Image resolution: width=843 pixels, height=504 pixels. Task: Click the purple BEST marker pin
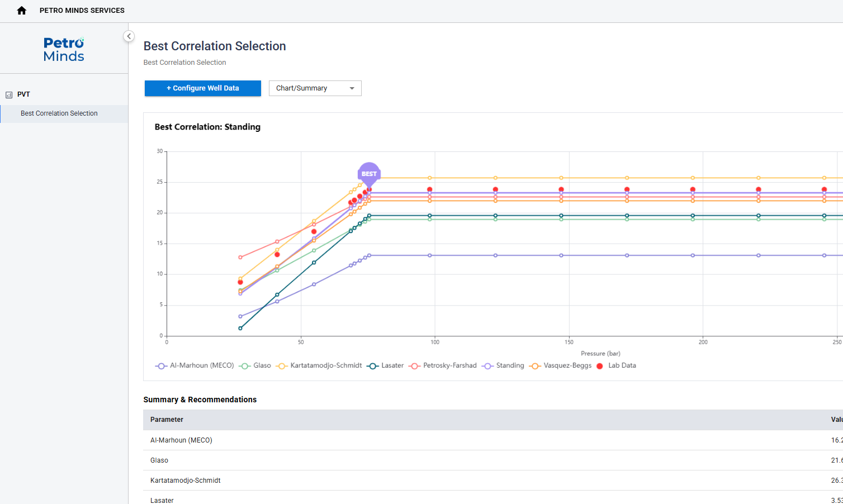point(369,174)
